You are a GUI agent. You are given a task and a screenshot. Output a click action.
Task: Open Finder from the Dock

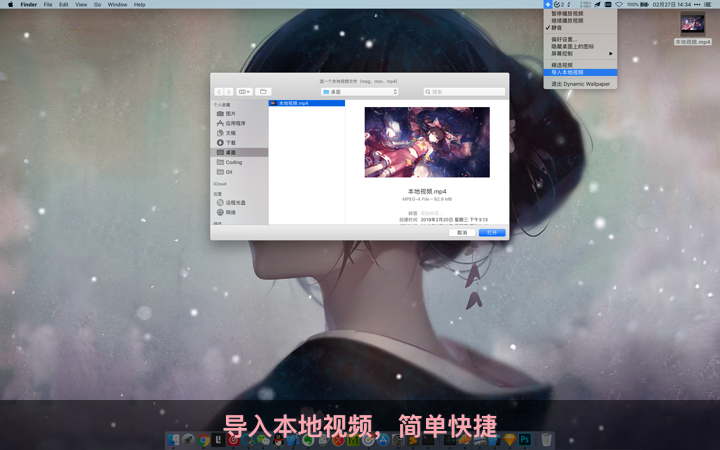pyautogui.click(x=173, y=439)
